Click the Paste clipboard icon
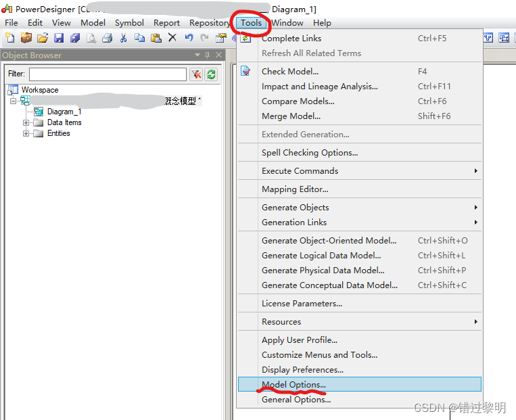The width and height of the screenshot is (516, 420). 156,38
